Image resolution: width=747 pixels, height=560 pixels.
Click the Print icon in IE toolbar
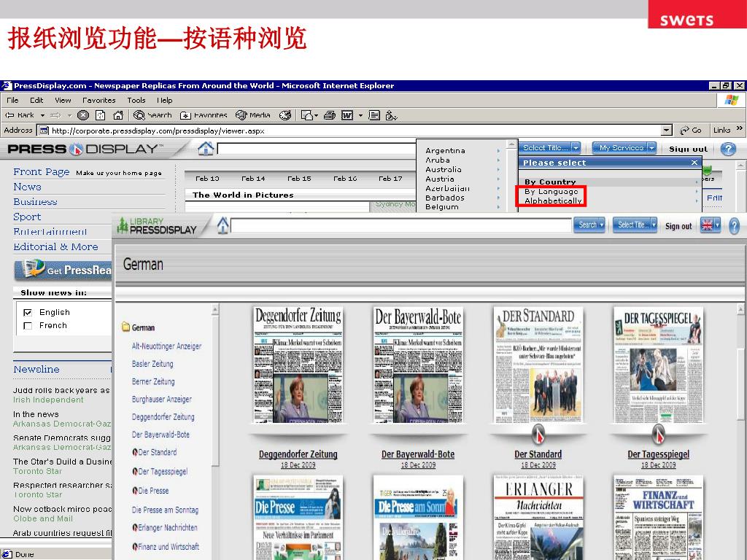(329, 115)
